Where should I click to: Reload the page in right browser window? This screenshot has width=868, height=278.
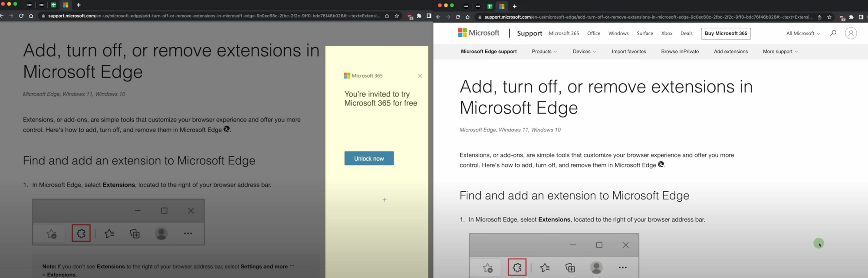tap(457, 17)
